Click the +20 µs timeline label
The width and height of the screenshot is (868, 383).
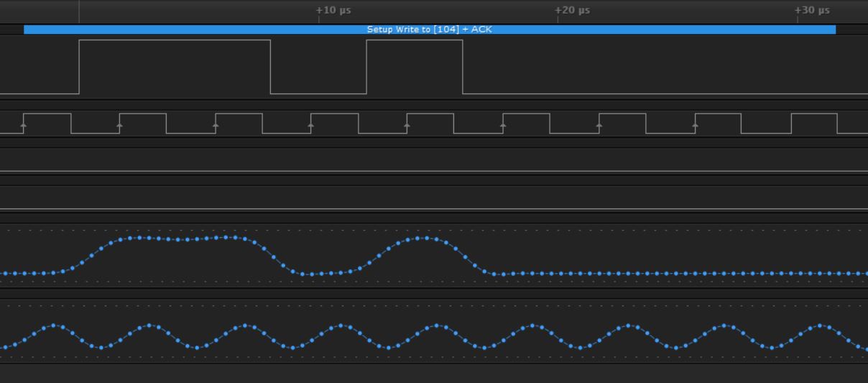pyautogui.click(x=572, y=10)
